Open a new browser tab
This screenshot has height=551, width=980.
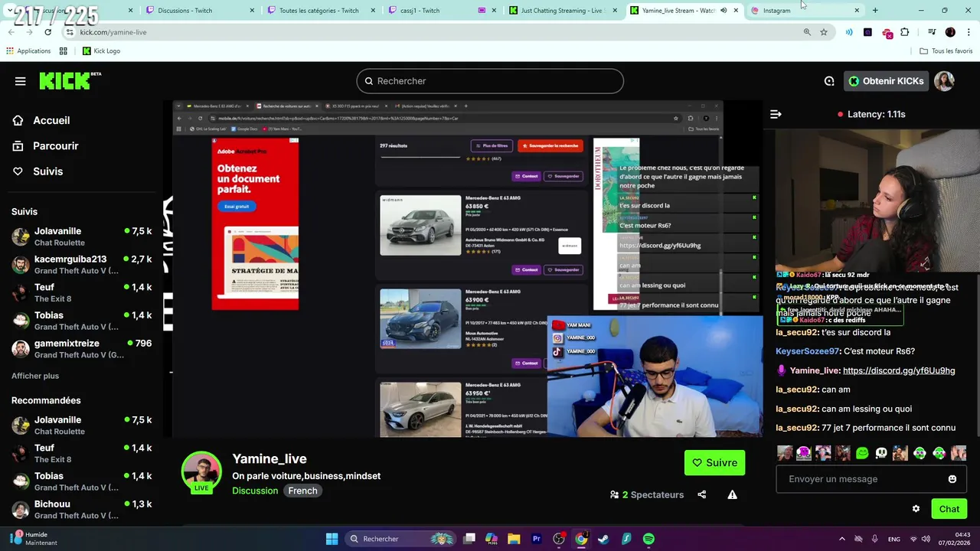pos(875,11)
